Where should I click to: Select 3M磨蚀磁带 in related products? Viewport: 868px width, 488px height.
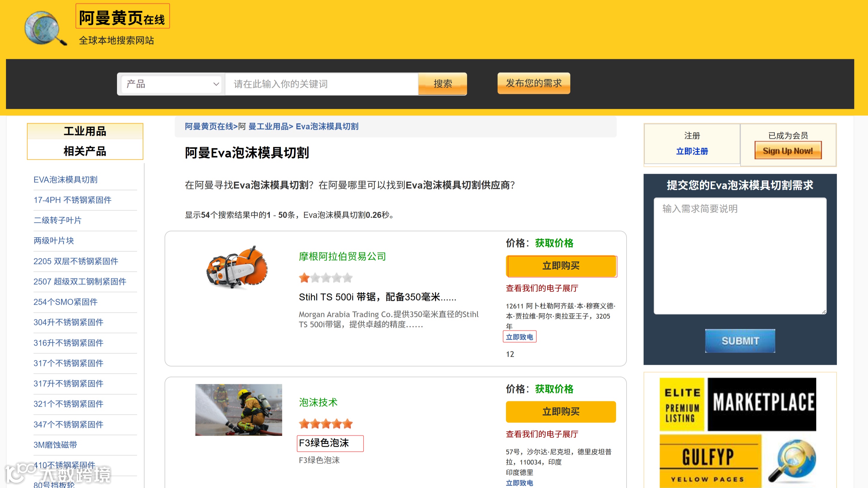pyautogui.click(x=55, y=445)
